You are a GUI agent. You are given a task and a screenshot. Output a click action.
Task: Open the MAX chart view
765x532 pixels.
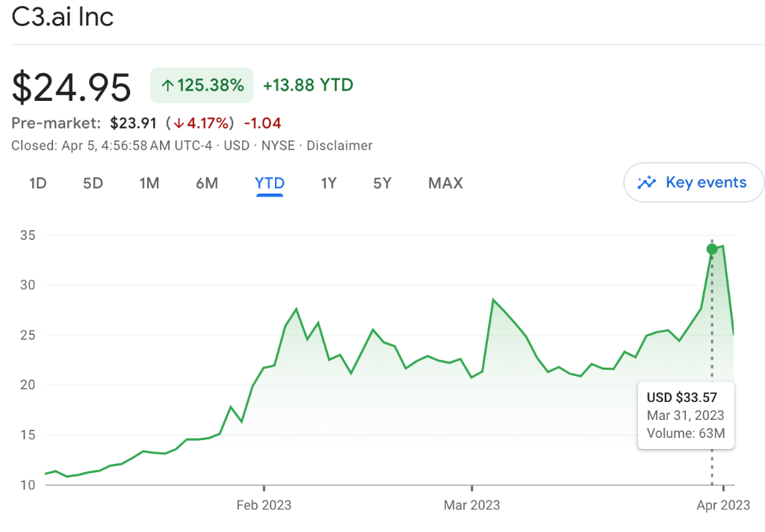445,183
